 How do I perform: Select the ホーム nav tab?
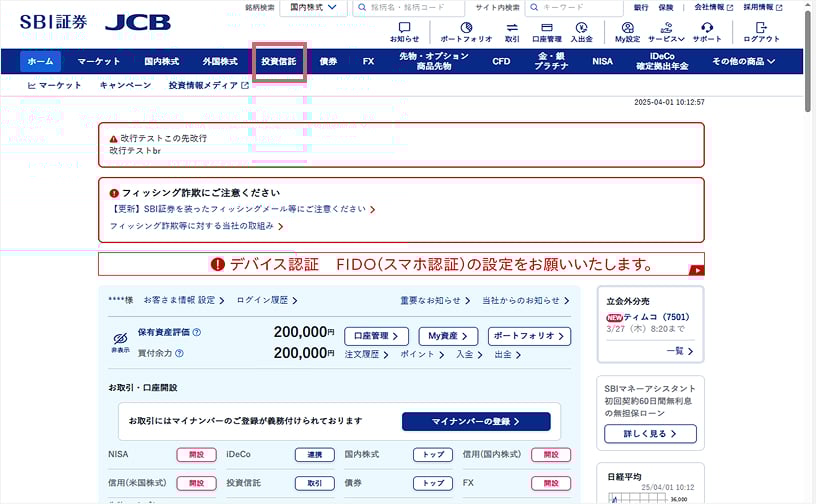41,61
